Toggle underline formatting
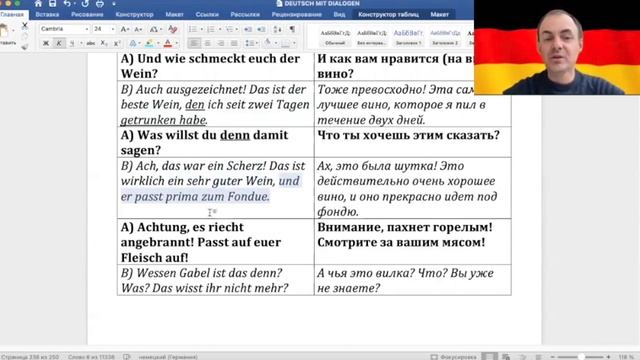Screen dimensions: 640x360 (x=72, y=43)
